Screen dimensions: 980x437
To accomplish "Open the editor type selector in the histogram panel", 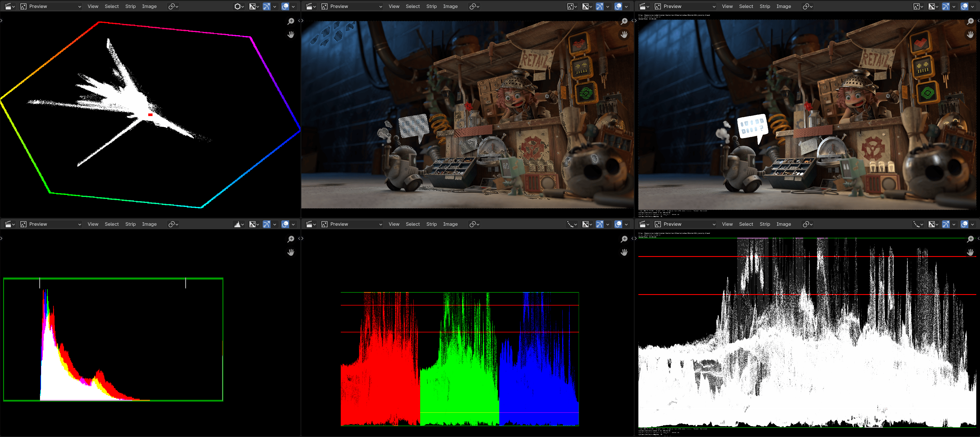I will coord(10,224).
